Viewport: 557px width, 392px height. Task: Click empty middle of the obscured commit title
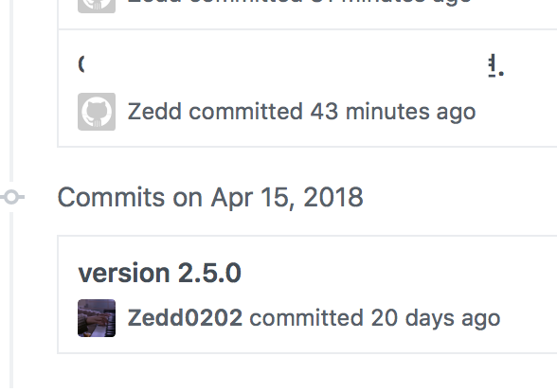click(x=286, y=65)
